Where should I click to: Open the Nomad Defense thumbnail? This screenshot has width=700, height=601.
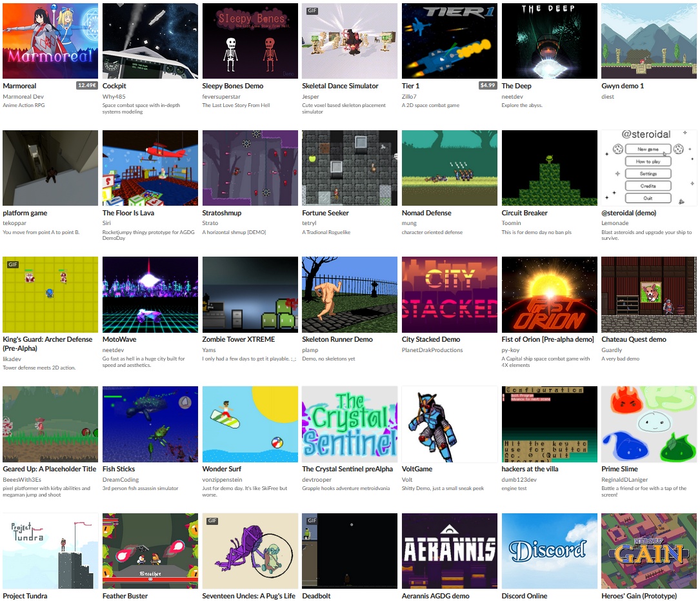coord(450,168)
